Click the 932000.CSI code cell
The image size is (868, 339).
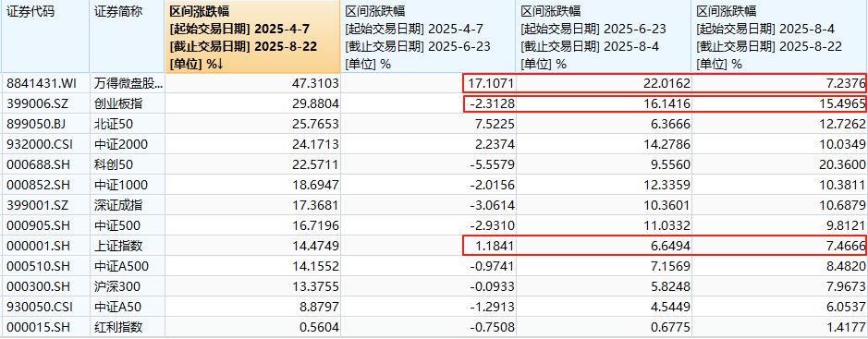pos(45,144)
